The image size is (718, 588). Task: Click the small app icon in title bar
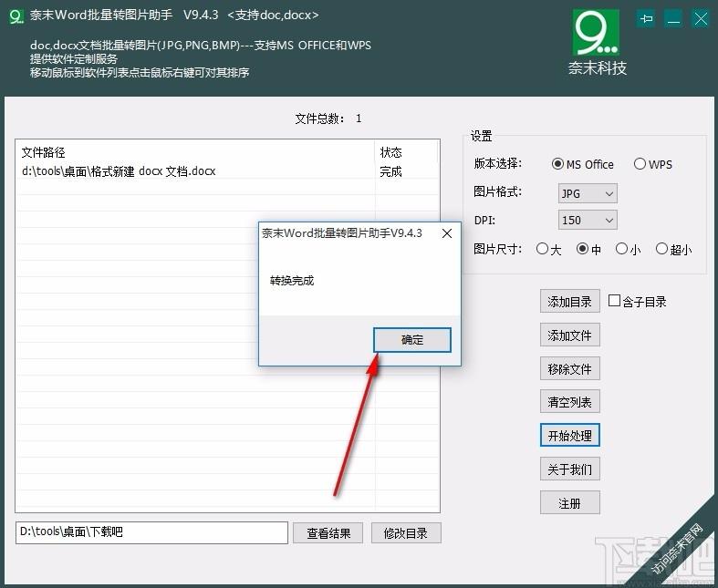pos(16,16)
